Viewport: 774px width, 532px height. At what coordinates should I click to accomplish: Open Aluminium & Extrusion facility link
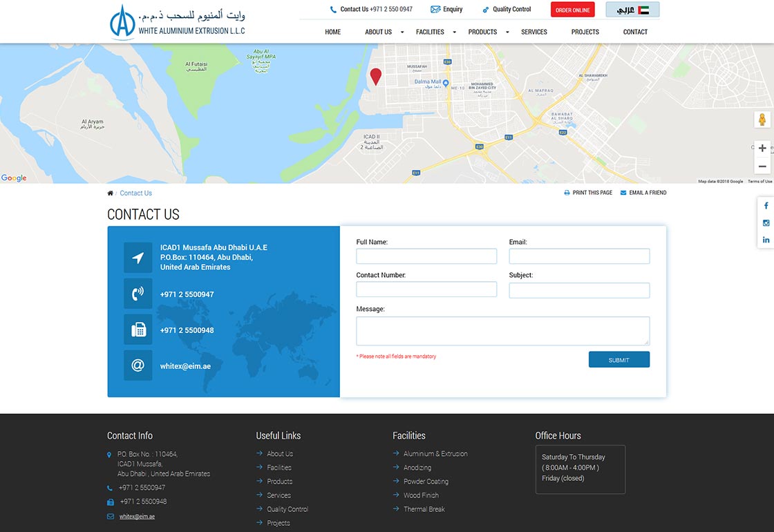click(x=435, y=453)
